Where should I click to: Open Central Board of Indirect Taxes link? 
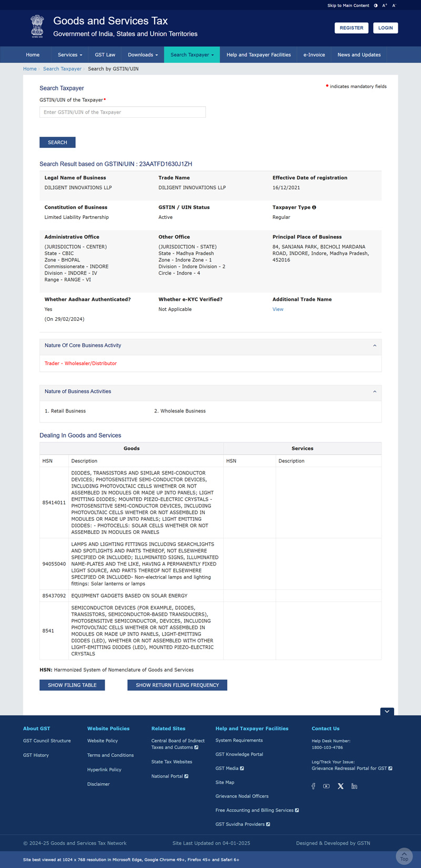pos(178,744)
